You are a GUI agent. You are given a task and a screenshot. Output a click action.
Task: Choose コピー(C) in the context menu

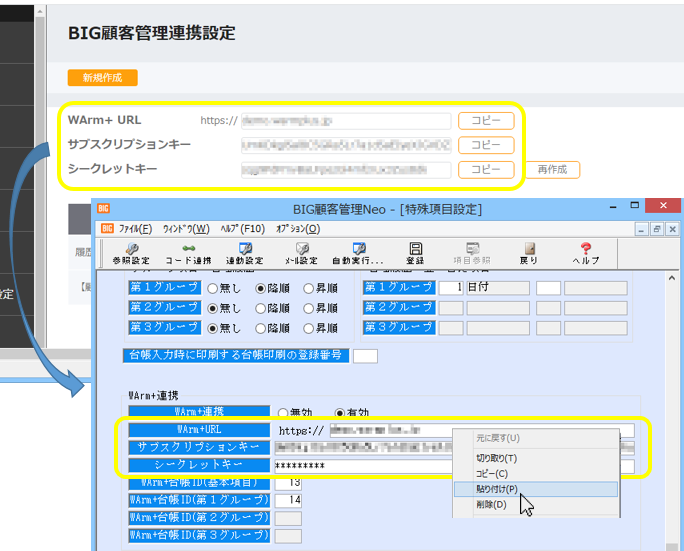tap(536, 474)
